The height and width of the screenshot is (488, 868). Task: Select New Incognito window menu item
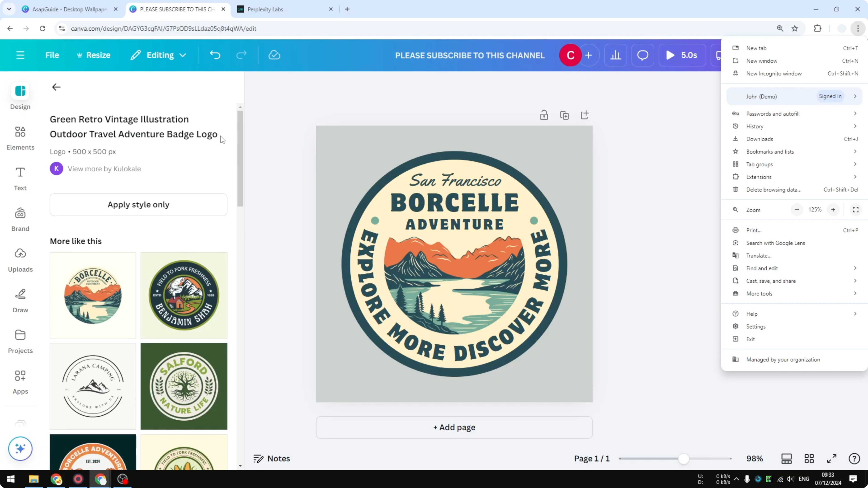tap(774, 73)
